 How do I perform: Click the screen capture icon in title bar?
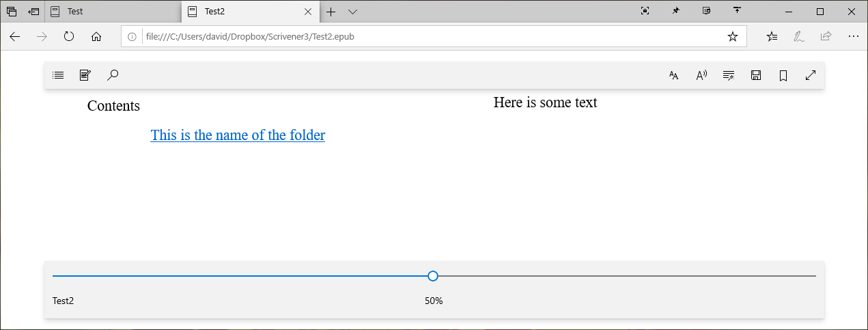(645, 11)
